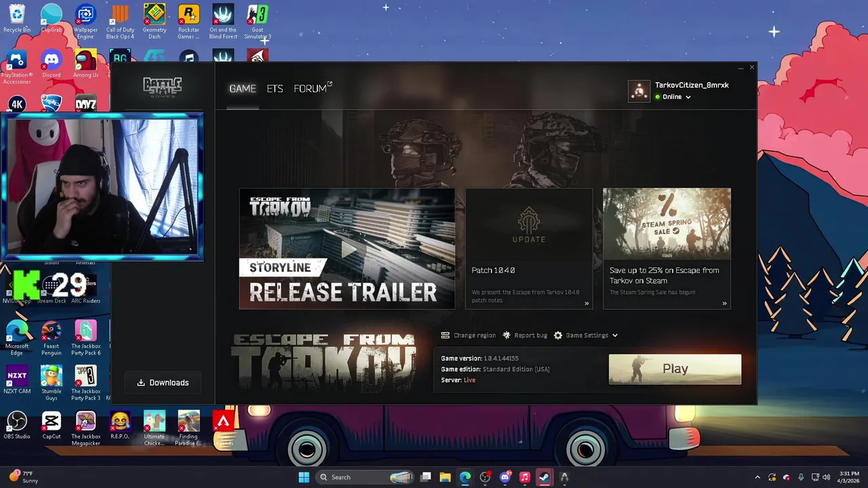This screenshot has width=868, height=488.
Task: Click arrow on Patch 1.0.4.0 card
Action: (587, 303)
